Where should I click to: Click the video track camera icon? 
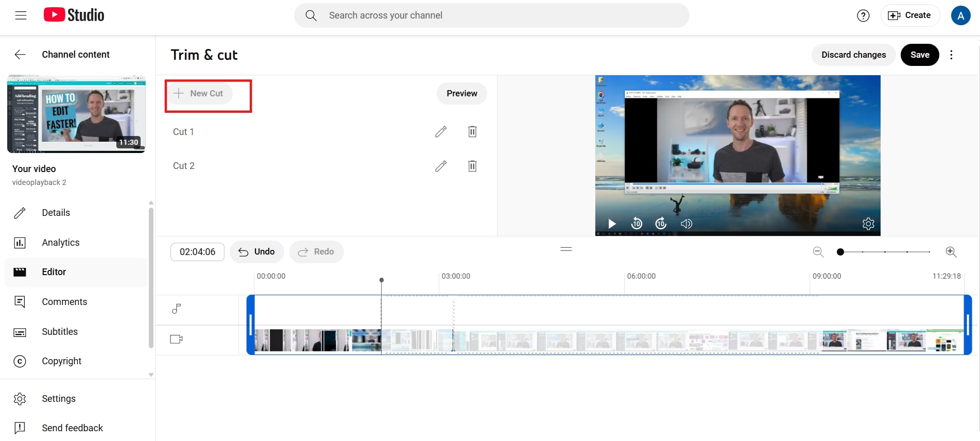coord(176,339)
